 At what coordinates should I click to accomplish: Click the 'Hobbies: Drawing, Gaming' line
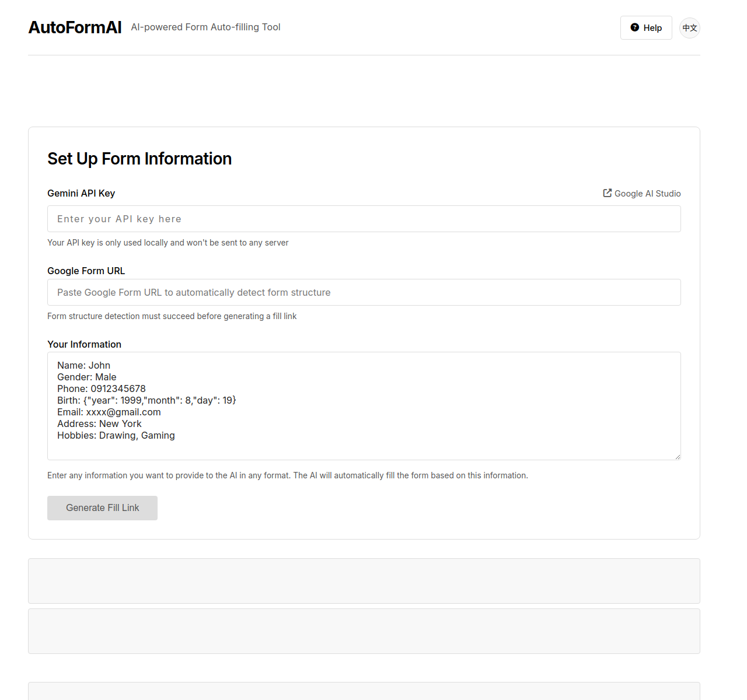tap(116, 435)
